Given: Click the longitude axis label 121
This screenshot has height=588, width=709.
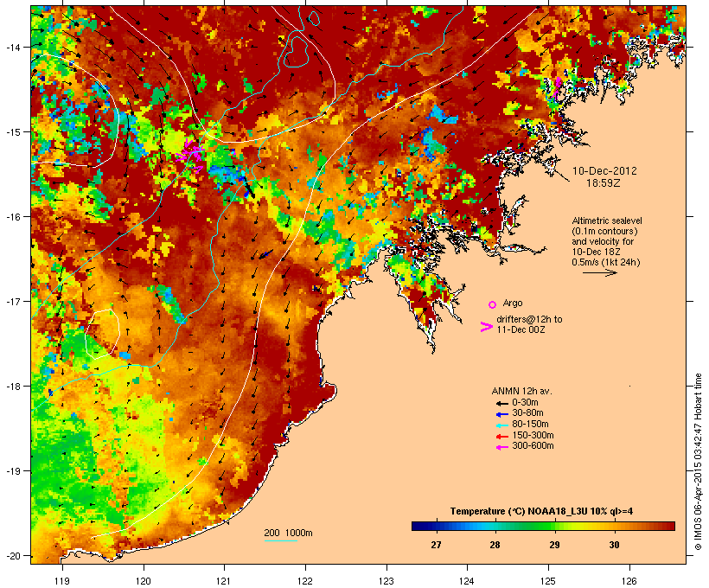Looking at the screenshot, I should (224, 581).
